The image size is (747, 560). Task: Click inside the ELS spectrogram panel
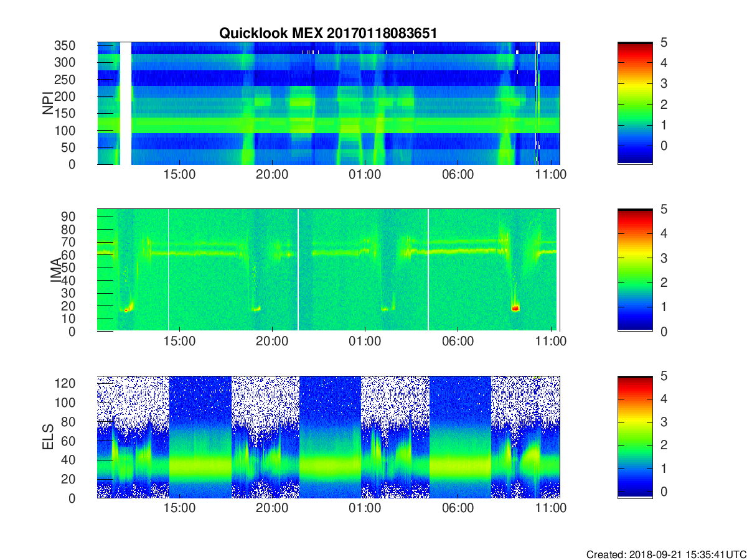point(329,437)
